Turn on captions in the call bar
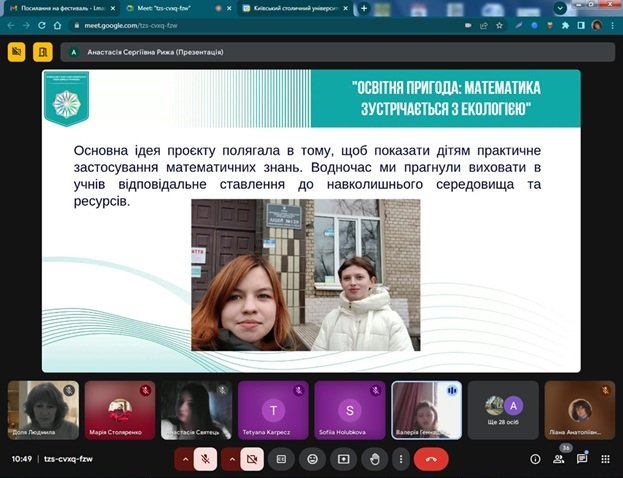 click(281, 459)
